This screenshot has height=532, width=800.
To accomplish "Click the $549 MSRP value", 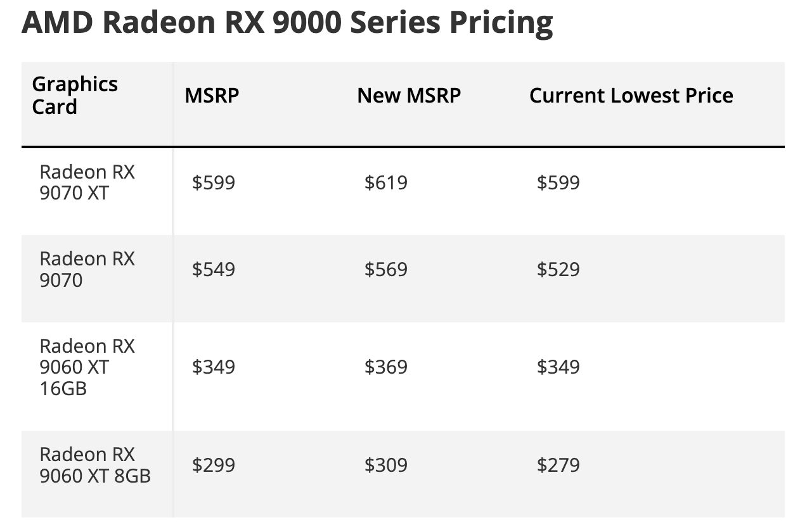I will click(x=214, y=270).
